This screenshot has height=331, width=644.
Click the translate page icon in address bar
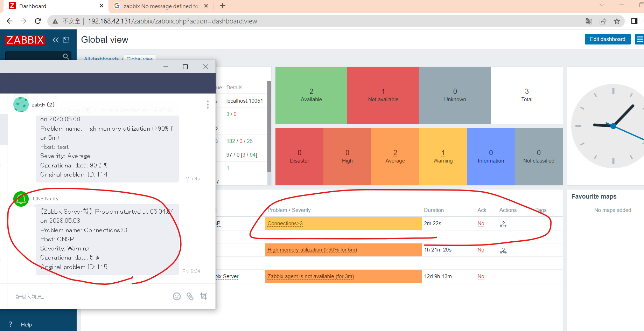(x=589, y=21)
